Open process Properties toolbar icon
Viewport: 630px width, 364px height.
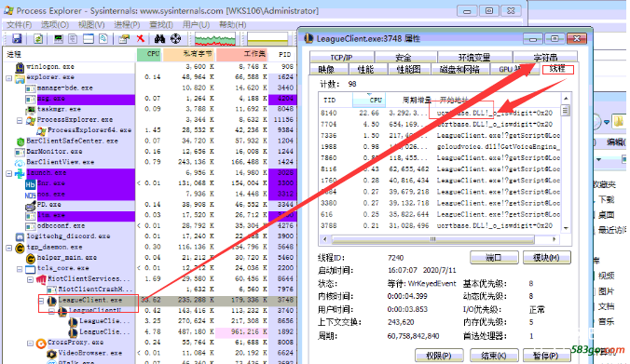tap(124, 38)
